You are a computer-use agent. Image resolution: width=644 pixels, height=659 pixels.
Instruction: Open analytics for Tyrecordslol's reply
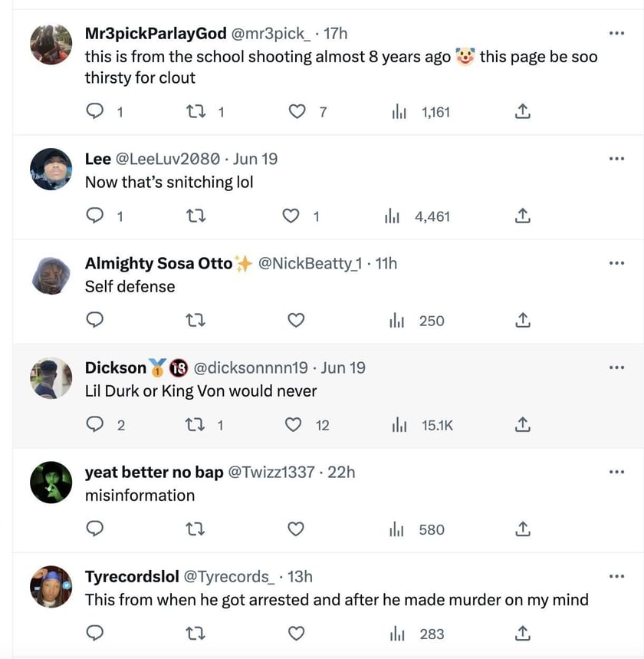click(397, 634)
